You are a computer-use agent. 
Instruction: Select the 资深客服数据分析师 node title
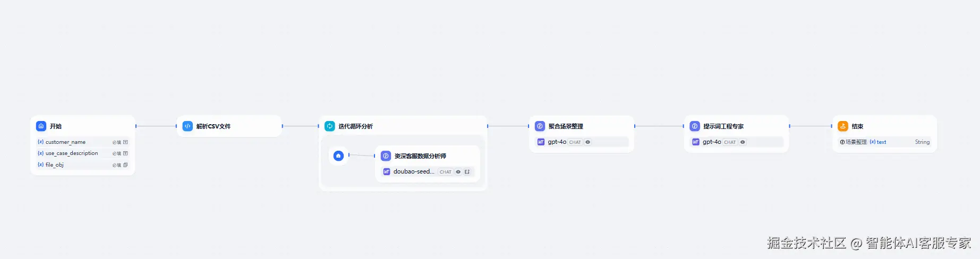click(420, 156)
